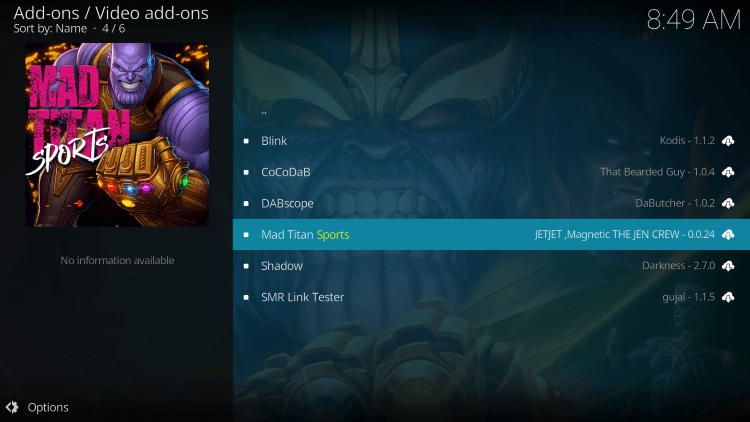This screenshot has width=750, height=422.
Task: Select the CoCoDaB add-on
Action: pyautogui.click(x=491, y=172)
